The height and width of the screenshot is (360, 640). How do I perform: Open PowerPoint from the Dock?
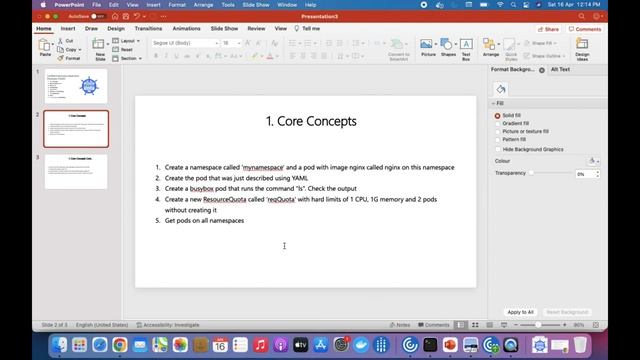[x=450, y=345]
